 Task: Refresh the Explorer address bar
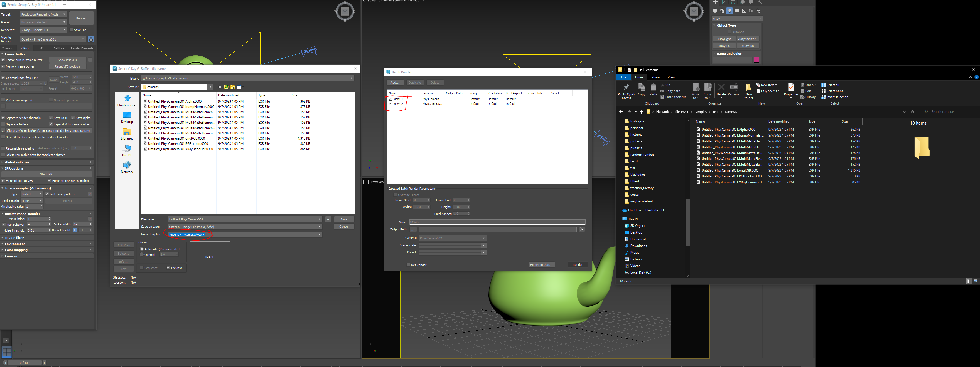tap(912, 112)
